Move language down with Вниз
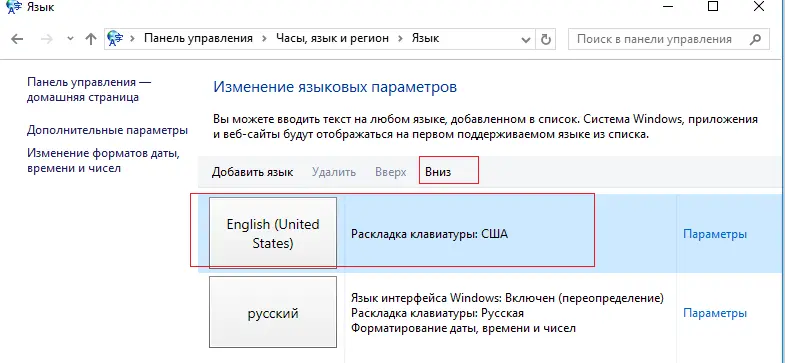The image size is (785, 363). pos(438,172)
